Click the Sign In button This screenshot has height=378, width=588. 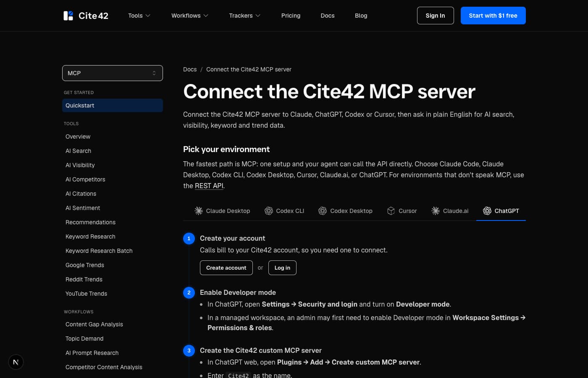click(436, 16)
